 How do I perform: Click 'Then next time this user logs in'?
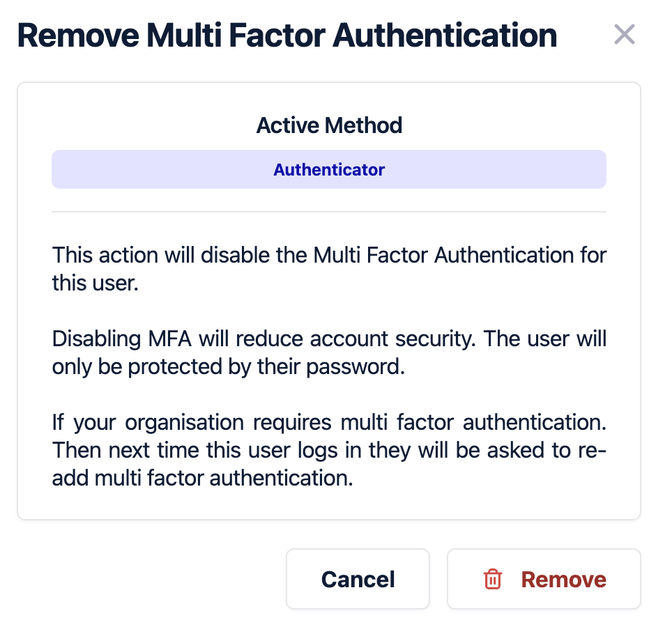point(209,451)
